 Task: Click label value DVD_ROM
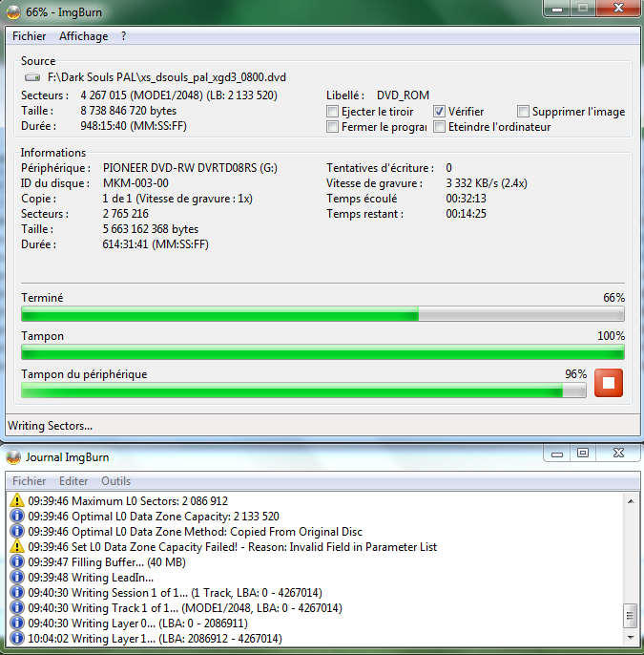coord(403,95)
